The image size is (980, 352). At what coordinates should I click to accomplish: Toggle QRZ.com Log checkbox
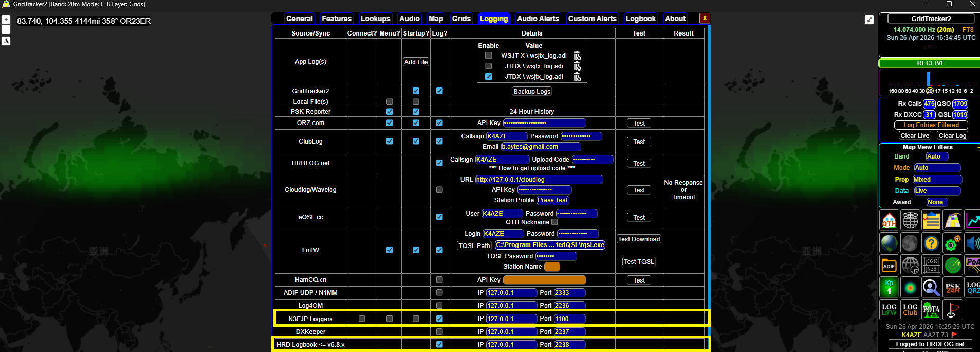tap(439, 123)
